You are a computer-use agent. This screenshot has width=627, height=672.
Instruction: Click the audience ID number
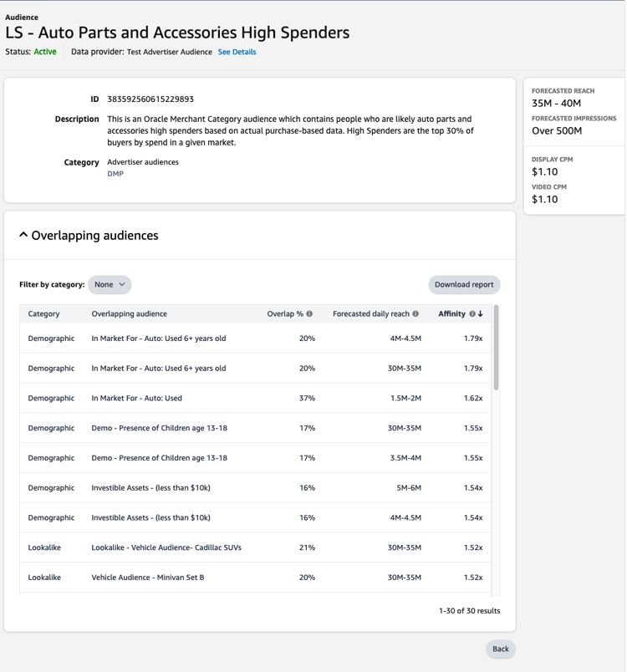pos(150,99)
